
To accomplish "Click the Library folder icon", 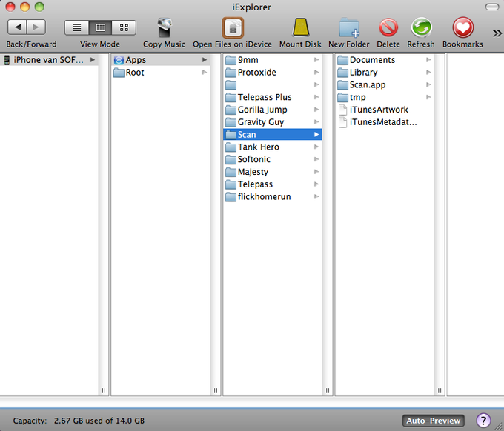I will [343, 73].
